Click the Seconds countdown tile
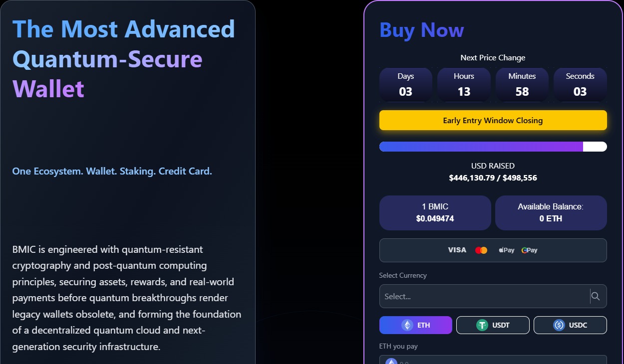Viewport: 624px width, 364px height. (x=580, y=85)
